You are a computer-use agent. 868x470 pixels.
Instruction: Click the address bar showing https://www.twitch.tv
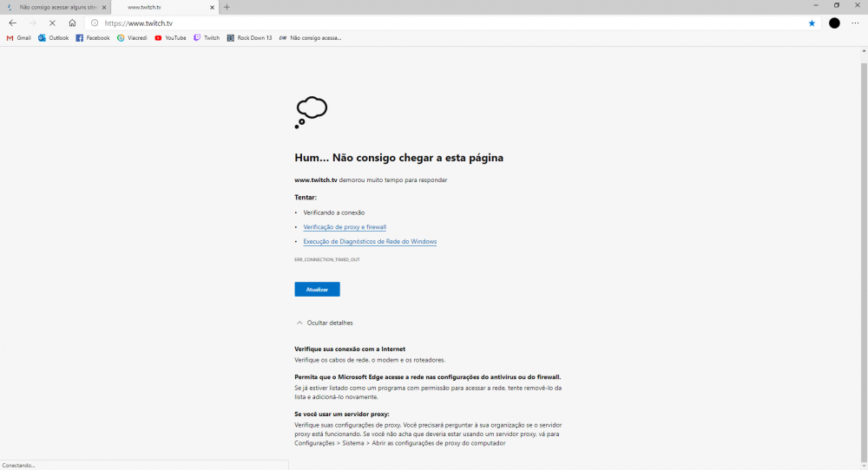pyautogui.click(x=451, y=23)
